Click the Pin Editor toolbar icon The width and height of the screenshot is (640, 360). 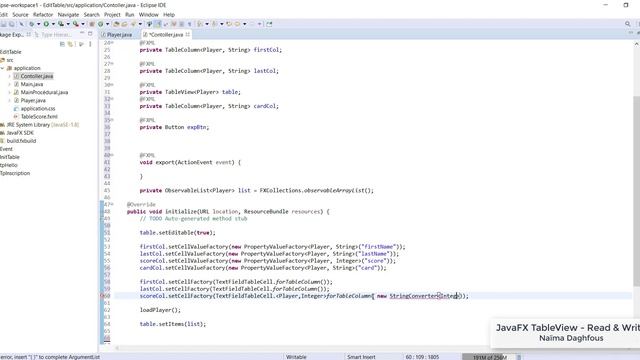[x=269, y=24]
